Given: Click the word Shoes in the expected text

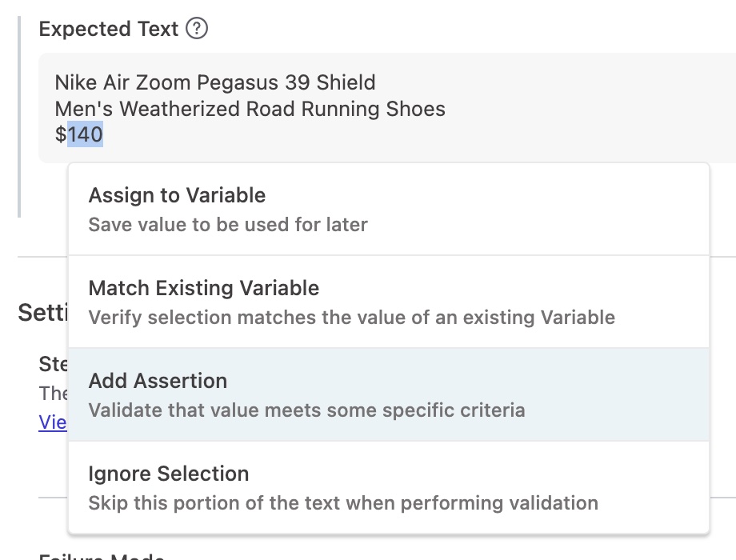Looking at the screenshot, I should pos(418,109).
